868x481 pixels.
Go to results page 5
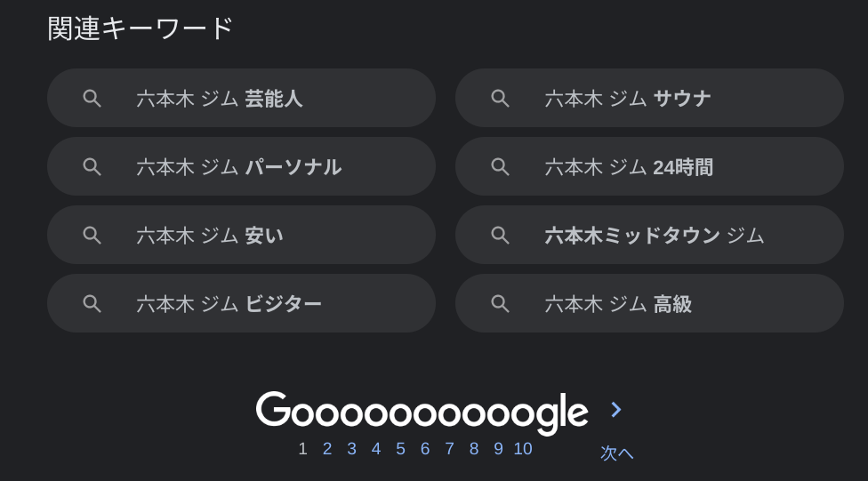pos(400,449)
